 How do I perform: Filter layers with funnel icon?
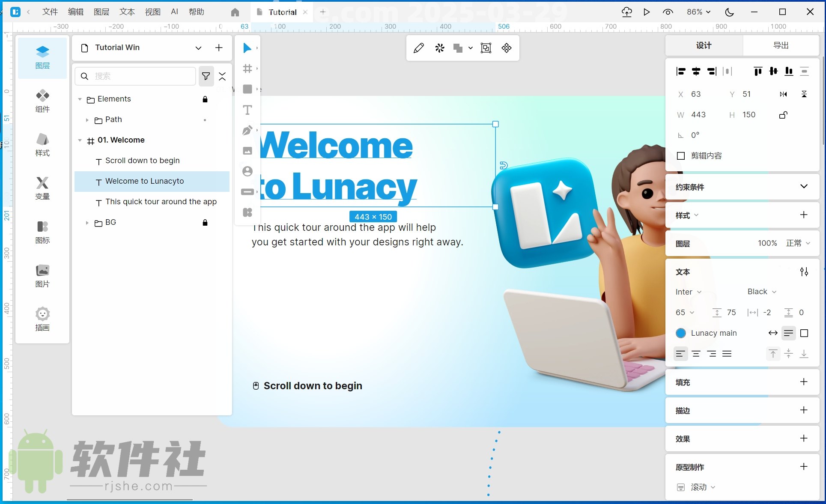tap(206, 76)
